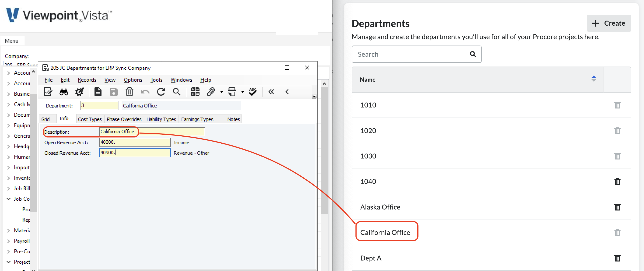Switch to the Cost Types tab

tap(90, 119)
